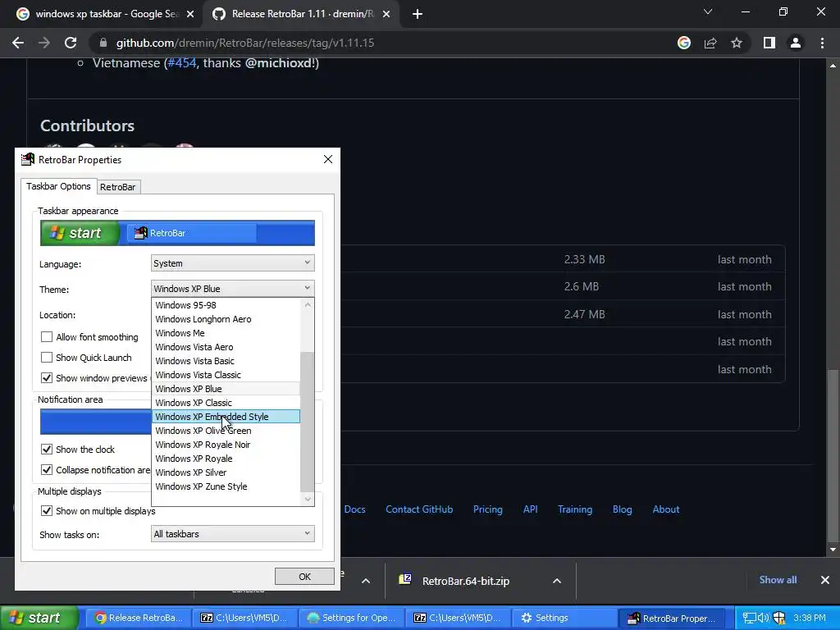Click the start button in appearance preview

[80, 233]
